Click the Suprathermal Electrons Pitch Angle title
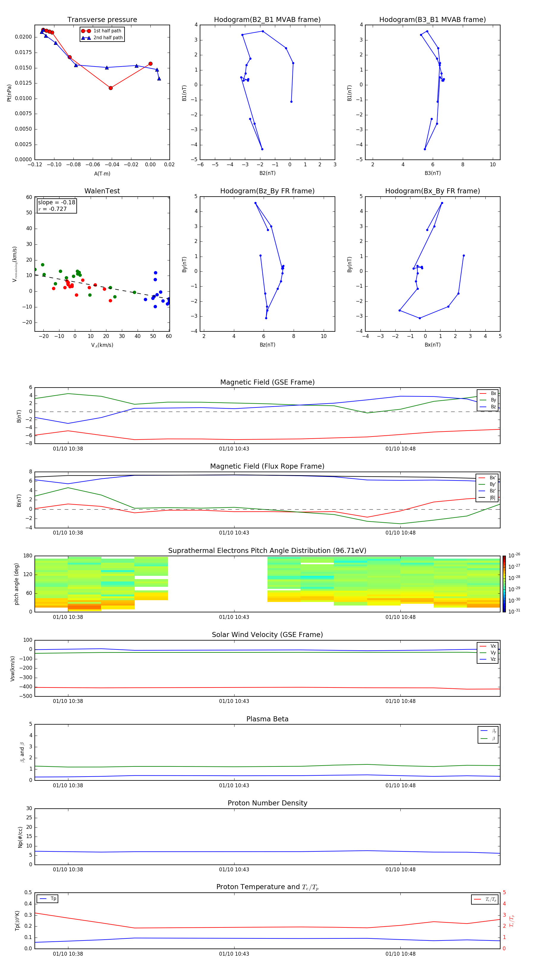 coord(267,551)
